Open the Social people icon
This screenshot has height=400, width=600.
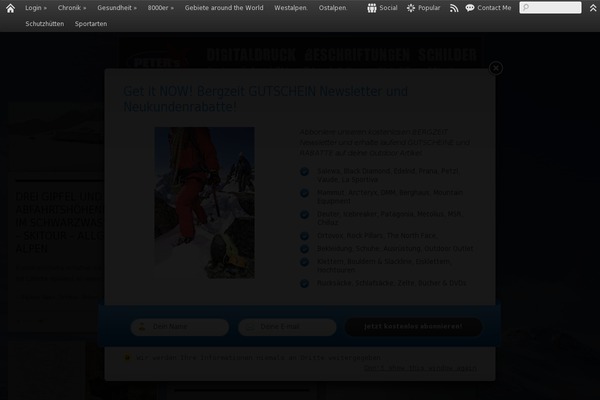372,8
